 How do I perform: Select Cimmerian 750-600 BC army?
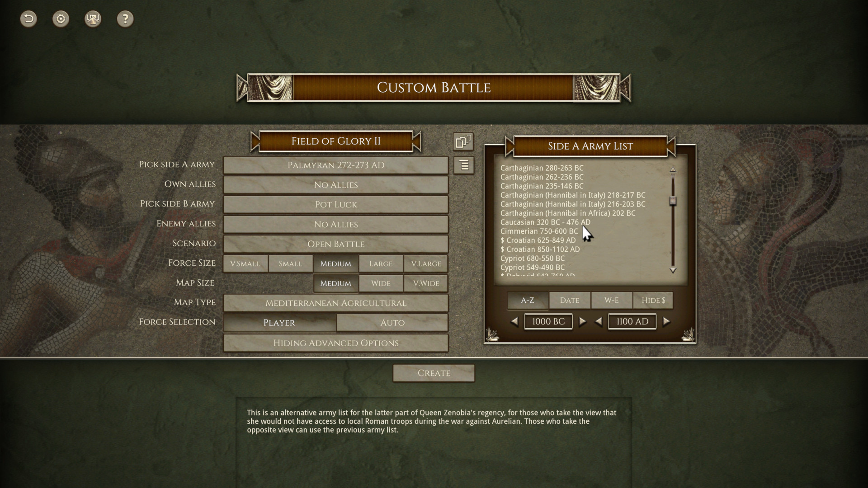[539, 231]
